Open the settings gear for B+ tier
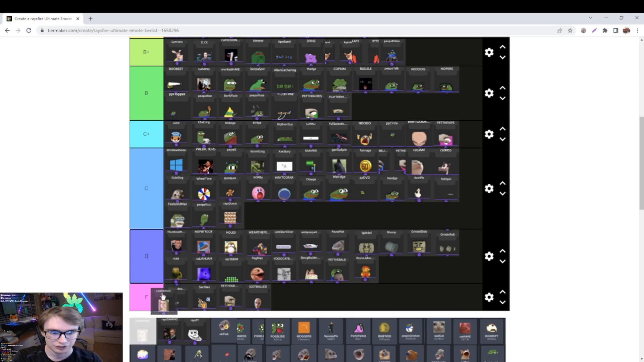Image resolution: width=644 pixels, height=362 pixels. [x=489, y=52]
